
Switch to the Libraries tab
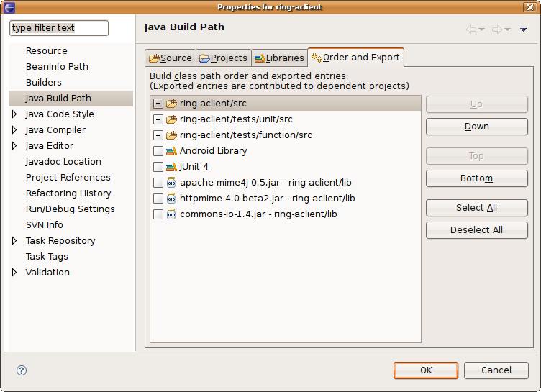pos(279,58)
